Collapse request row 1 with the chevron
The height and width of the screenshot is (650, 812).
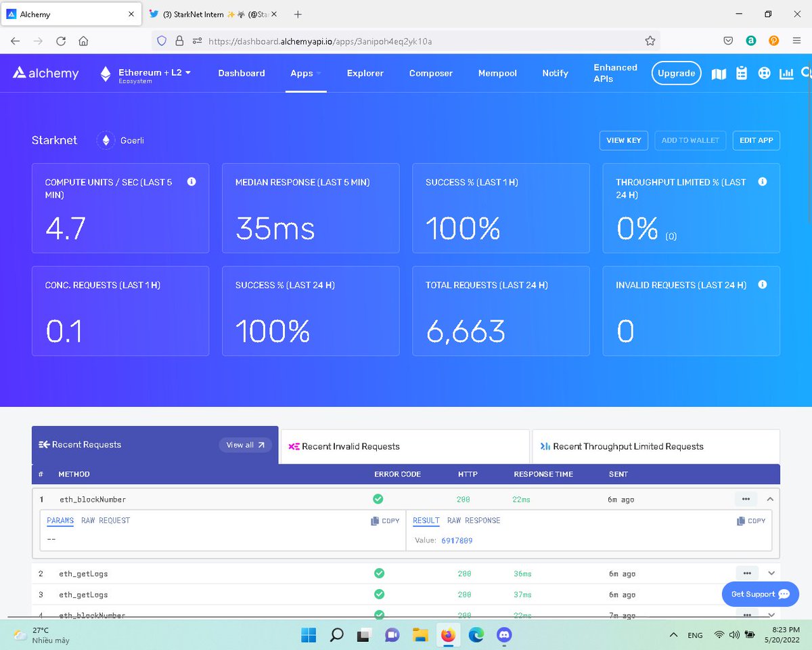[771, 499]
